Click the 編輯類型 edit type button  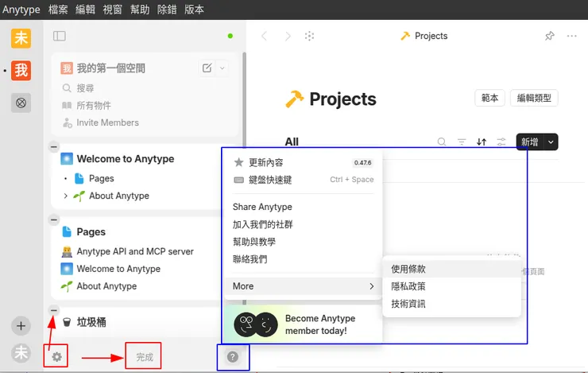pyautogui.click(x=534, y=98)
